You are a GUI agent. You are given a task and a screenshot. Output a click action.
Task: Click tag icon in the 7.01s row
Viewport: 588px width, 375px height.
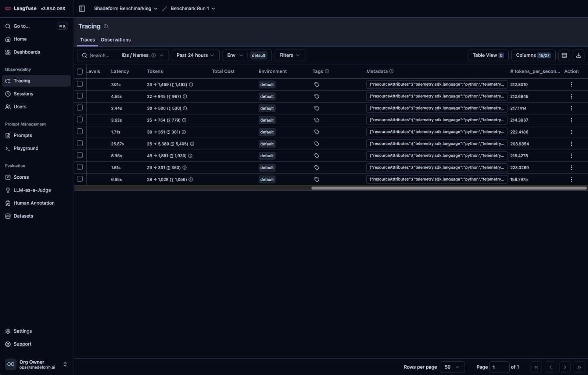[316, 85]
